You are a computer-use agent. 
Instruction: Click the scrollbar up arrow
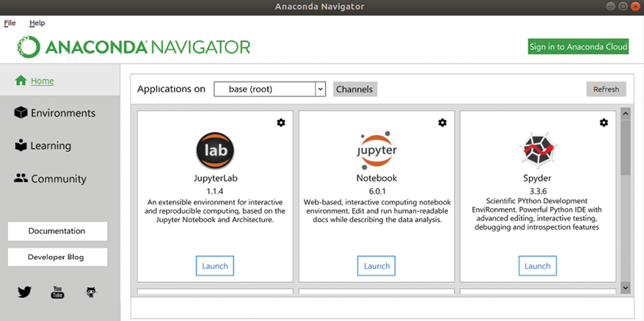[x=626, y=114]
